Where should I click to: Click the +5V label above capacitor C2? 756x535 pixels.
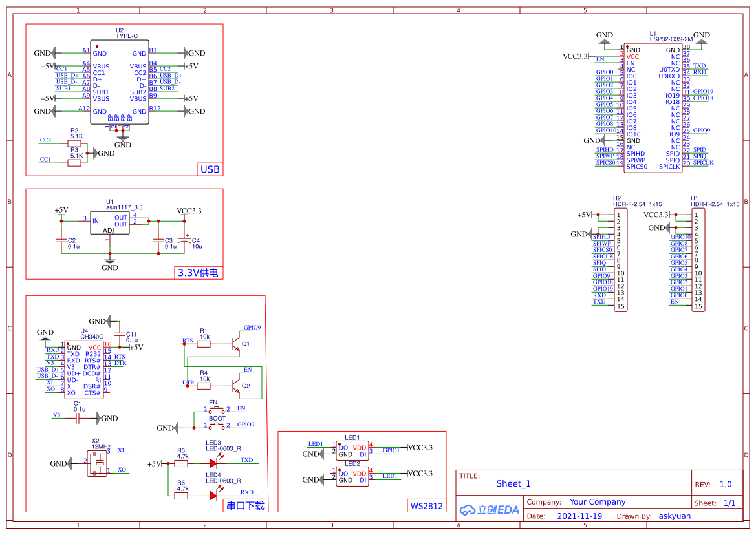(x=61, y=210)
